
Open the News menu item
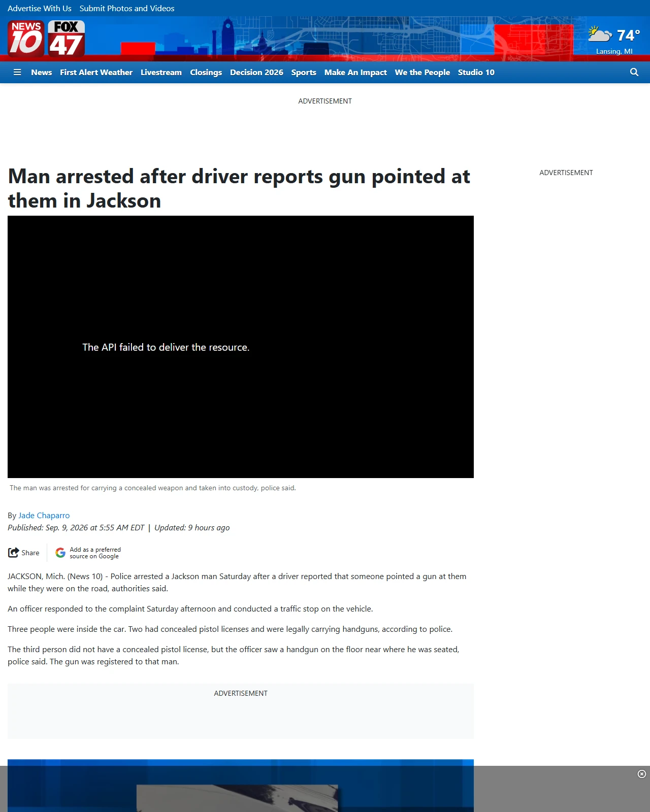tap(42, 72)
